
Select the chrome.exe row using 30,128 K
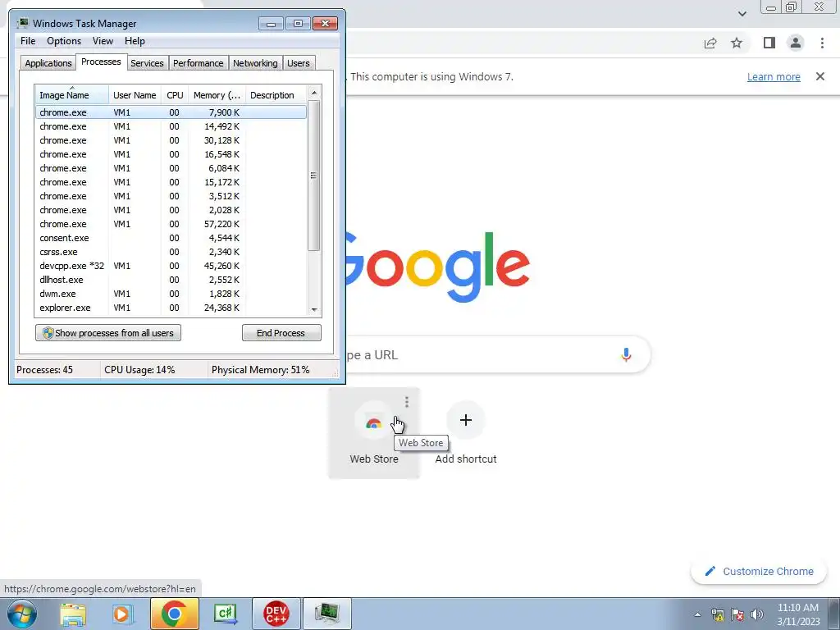click(x=171, y=140)
